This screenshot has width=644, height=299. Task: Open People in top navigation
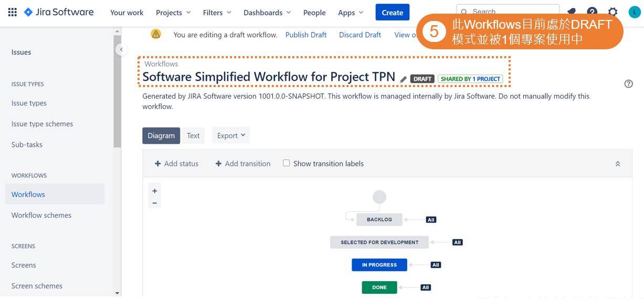314,13
